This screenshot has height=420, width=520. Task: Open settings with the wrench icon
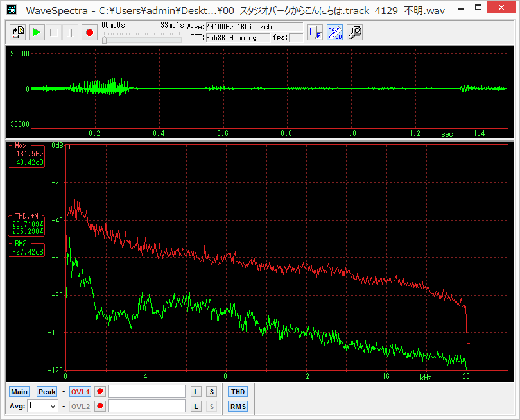coord(355,32)
